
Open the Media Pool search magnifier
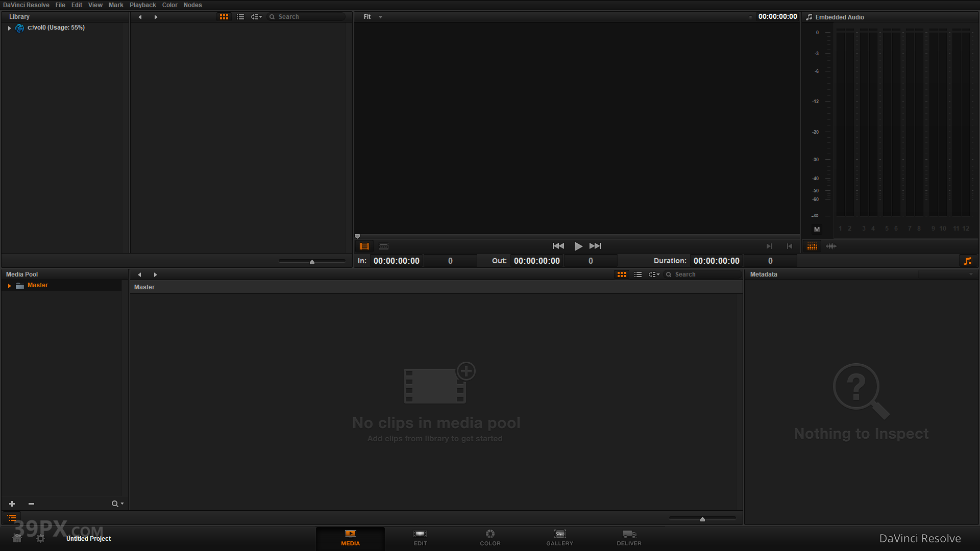click(115, 504)
